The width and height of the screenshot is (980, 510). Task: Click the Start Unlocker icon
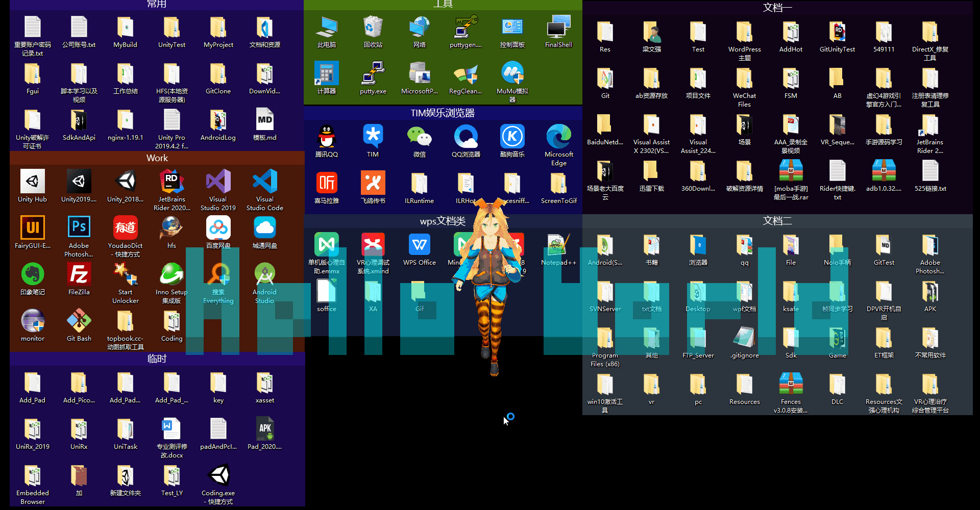tap(125, 283)
